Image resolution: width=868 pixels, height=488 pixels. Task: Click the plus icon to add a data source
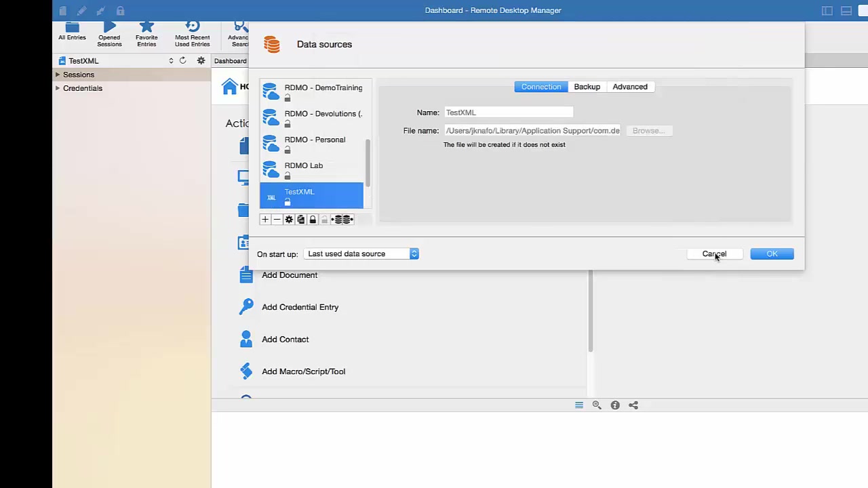pyautogui.click(x=265, y=219)
